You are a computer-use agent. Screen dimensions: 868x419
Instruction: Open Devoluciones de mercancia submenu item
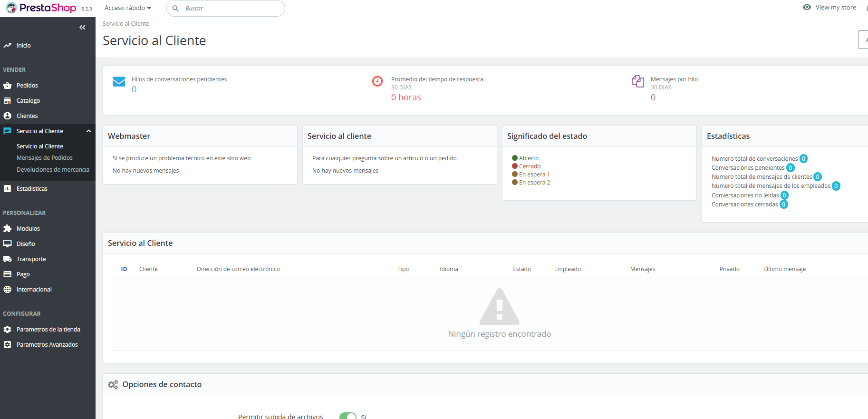[x=53, y=170]
